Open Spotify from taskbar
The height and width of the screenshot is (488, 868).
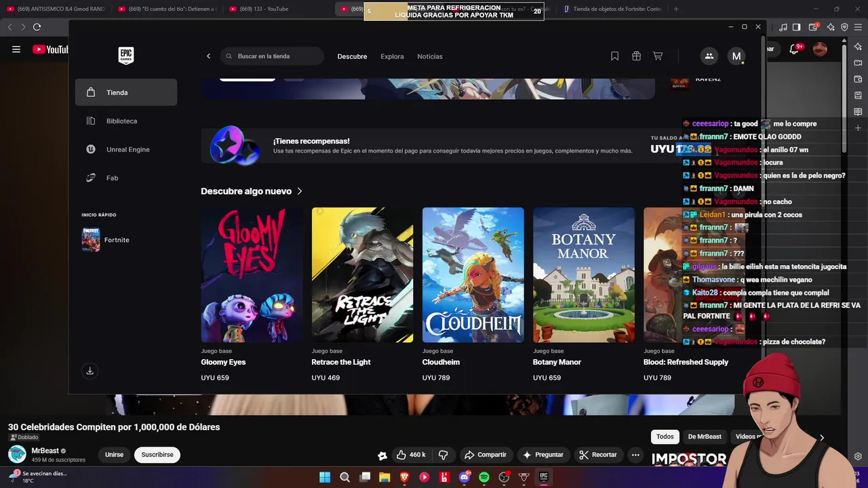484,477
